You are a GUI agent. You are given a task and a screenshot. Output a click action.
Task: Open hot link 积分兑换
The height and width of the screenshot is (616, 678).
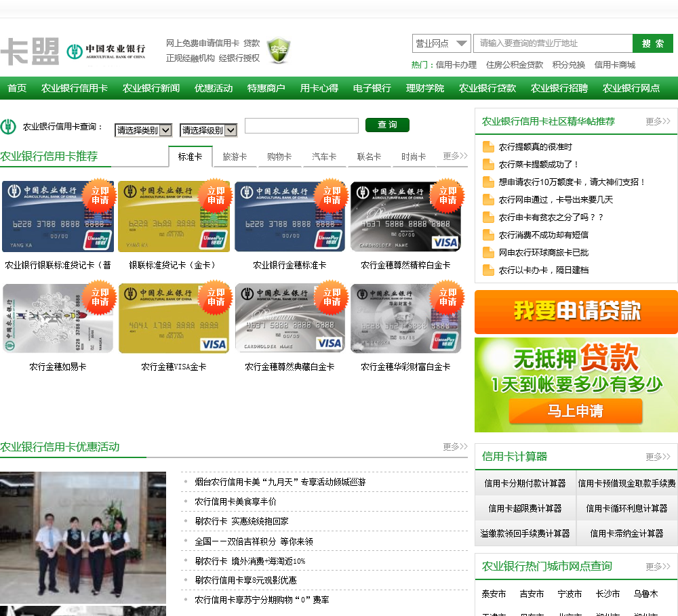point(569,65)
